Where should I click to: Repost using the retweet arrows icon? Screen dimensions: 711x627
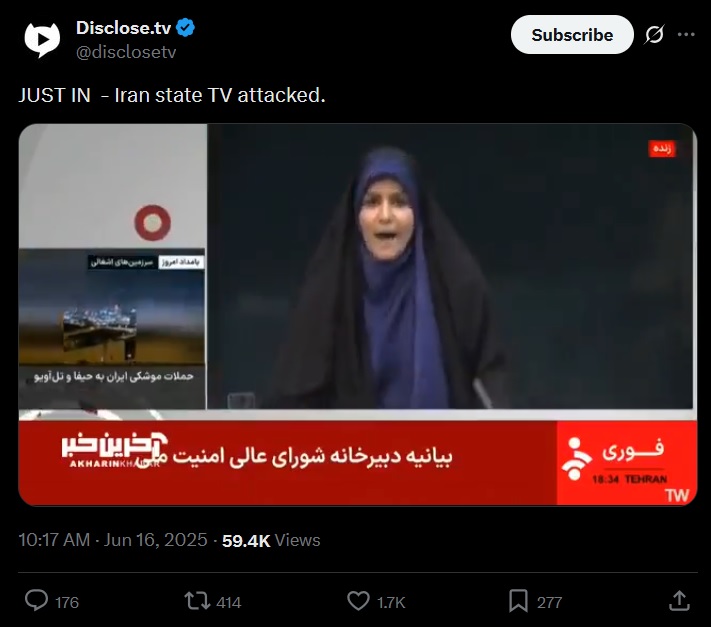pos(197,601)
